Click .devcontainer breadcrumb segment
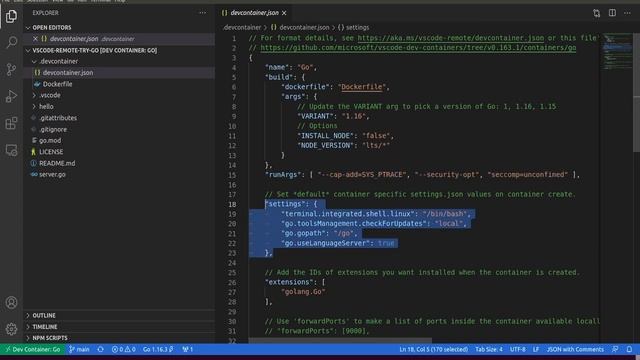This screenshot has height=360, width=640. [242, 27]
